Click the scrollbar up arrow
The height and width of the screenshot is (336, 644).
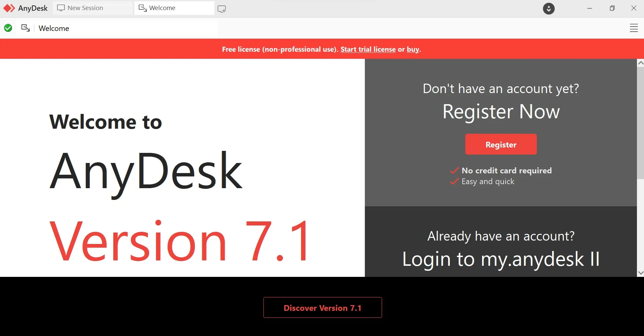click(x=641, y=63)
